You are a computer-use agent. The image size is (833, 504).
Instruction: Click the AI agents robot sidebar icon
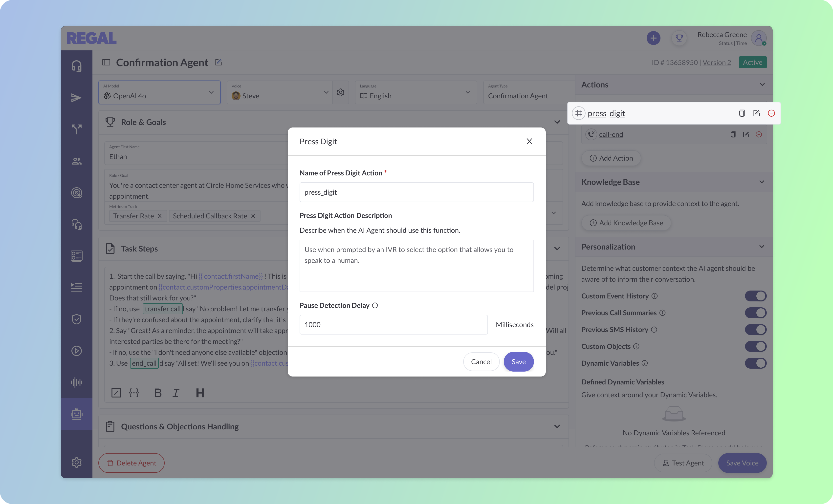click(x=76, y=414)
